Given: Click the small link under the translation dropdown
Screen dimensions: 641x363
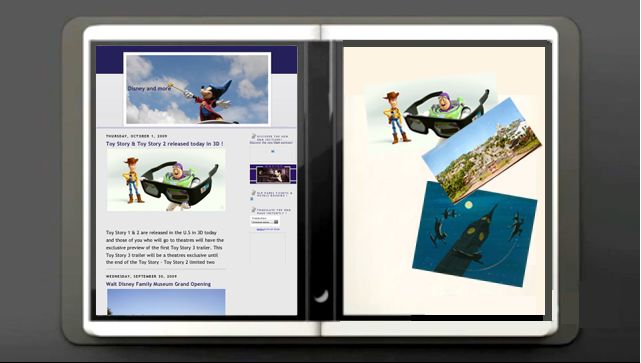Looking at the screenshot, I should click(x=268, y=229).
